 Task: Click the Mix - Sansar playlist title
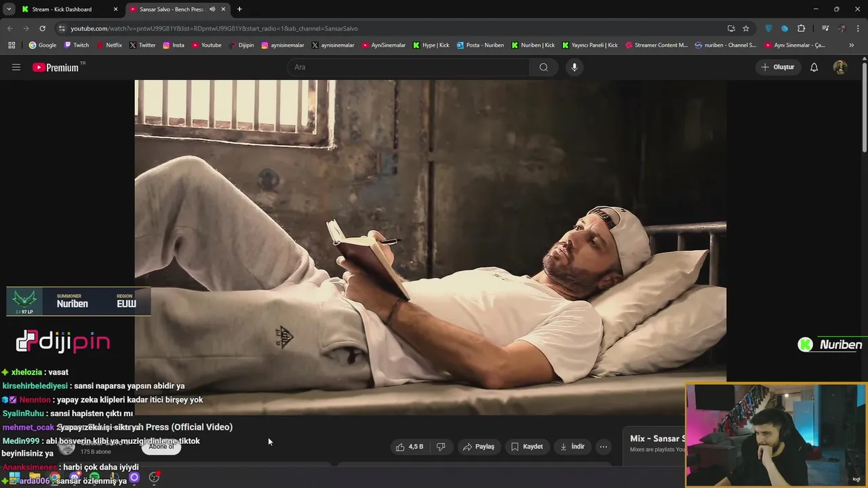(657, 439)
